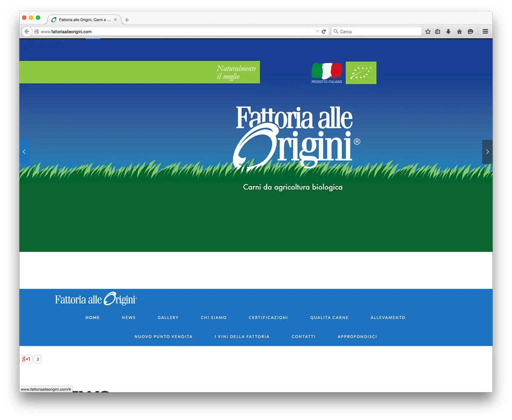Open the NEWS menu item
The width and height of the screenshot is (512, 420).
pyautogui.click(x=128, y=318)
